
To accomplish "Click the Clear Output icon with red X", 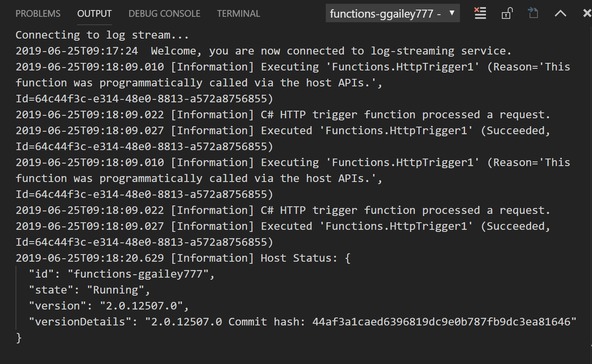I will pyautogui.click(x=480, y=13).
